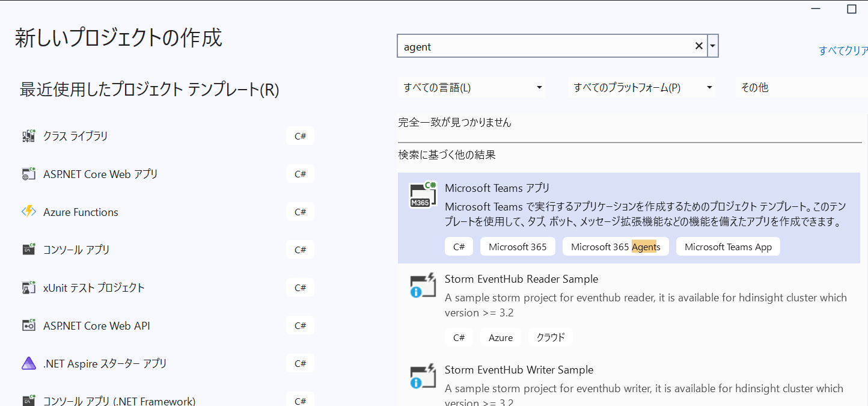This screenshot has width=868, height=406.
Task: Click the Storm EventHub Reader Sample description
Action: point(646,305)
